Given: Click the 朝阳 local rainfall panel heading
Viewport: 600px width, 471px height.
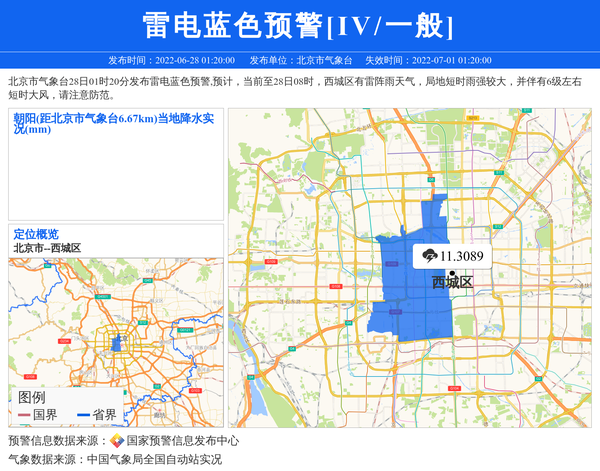Looking at the screenshot, I should coord(113,123).
